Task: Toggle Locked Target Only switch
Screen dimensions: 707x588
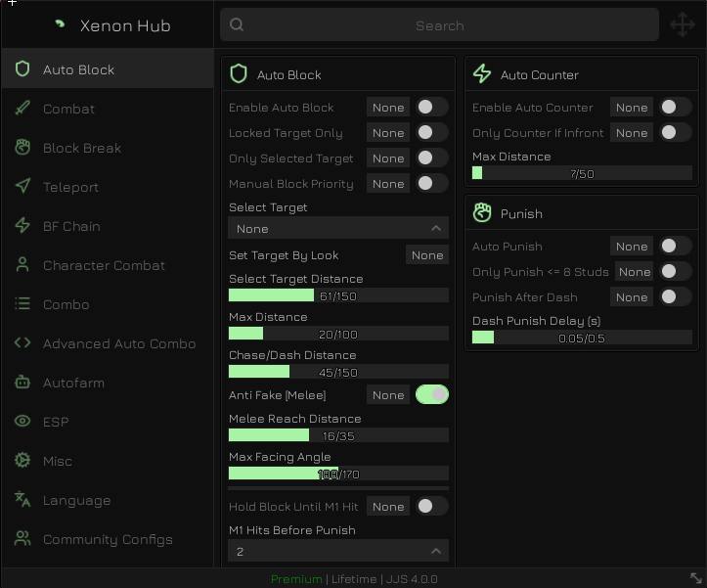Action: pyautogui.click(x=432, y=132)
